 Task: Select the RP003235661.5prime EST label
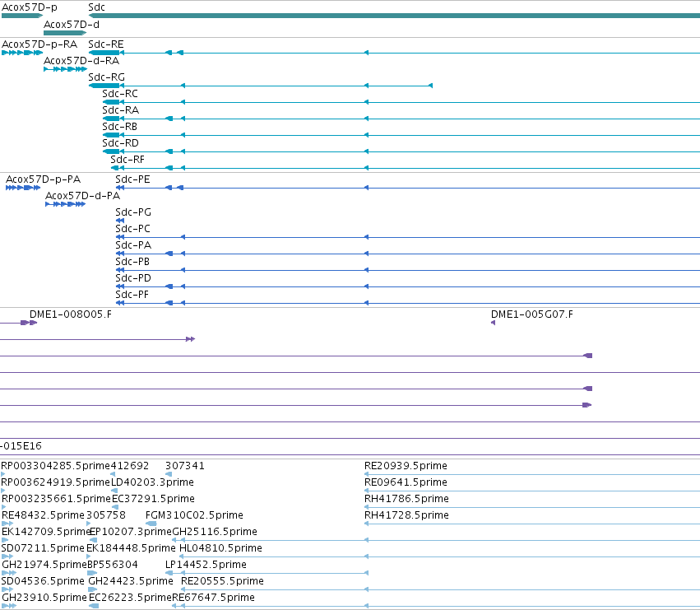[x=56, y=499]
